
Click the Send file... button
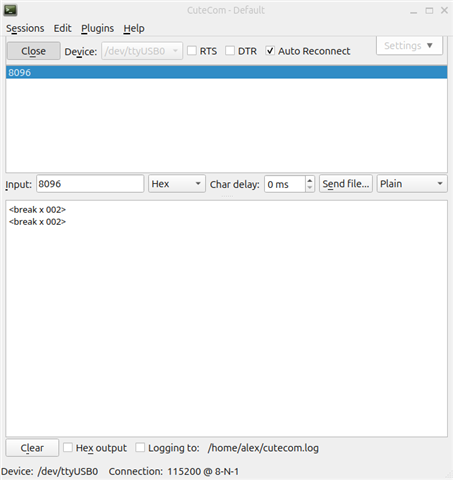click(x=346, y=184)
